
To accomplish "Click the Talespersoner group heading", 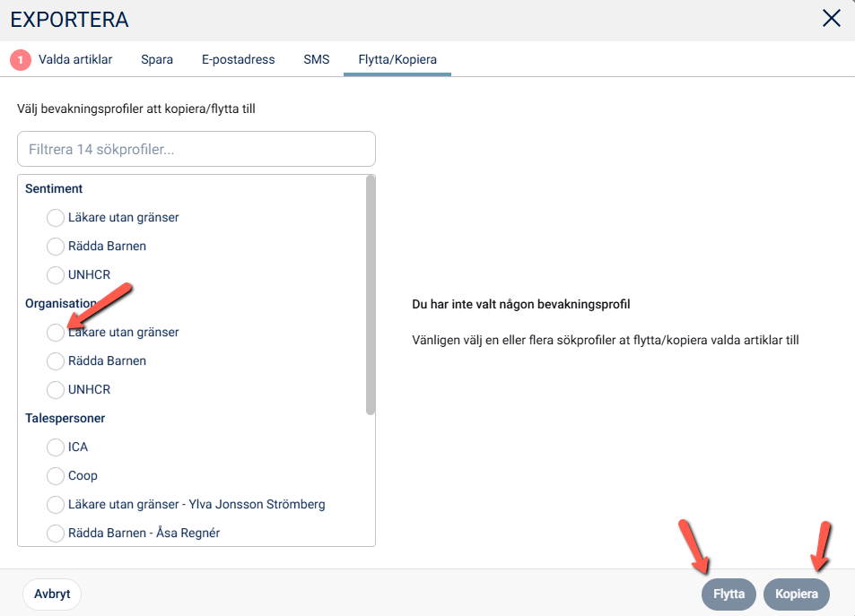I will point(65,418).
